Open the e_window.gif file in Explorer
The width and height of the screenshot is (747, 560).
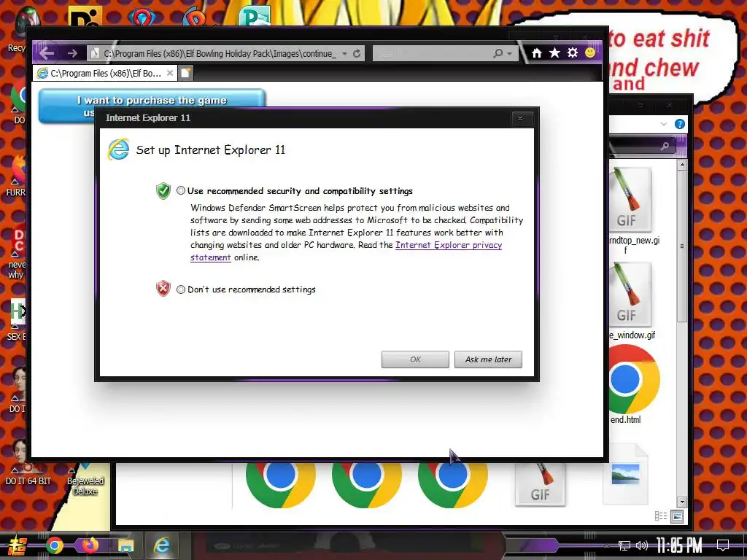pyautogui.click(x=632, y=301)
